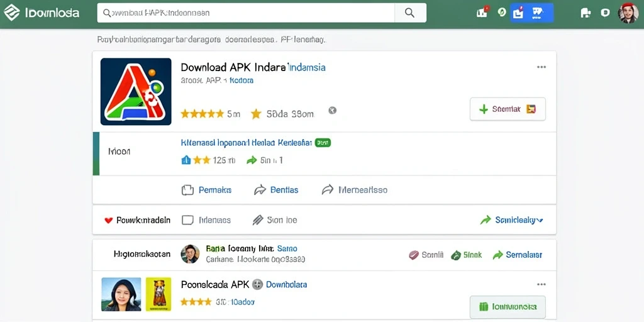The image size is (644, 322).
Task: Click the green button under Poonelcada APK
Action: pyautogui.click(x=508, y=307)
